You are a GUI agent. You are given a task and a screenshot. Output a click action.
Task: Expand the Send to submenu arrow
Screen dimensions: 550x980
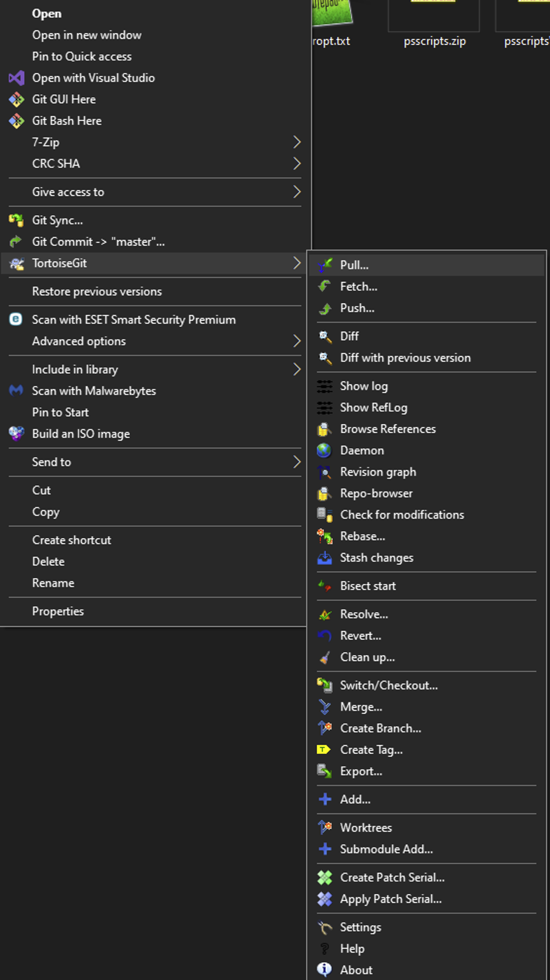pos(297,462)
